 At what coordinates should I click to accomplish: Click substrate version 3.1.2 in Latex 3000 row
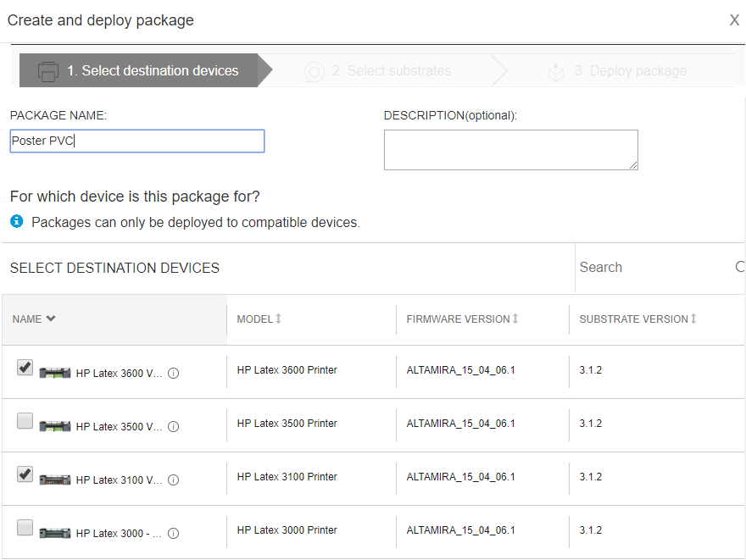(x=590, y=530)
